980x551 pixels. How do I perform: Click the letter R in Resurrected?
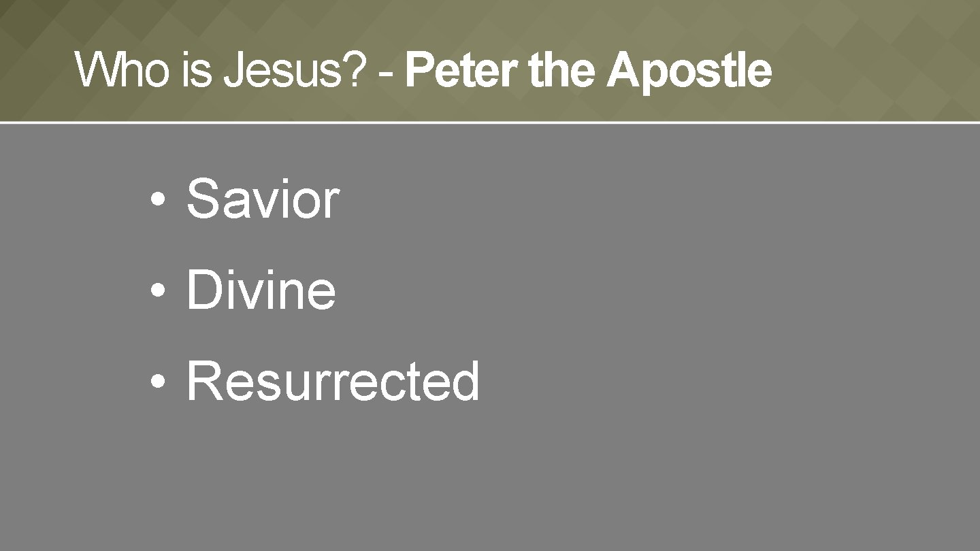click(x=202, y=381)
